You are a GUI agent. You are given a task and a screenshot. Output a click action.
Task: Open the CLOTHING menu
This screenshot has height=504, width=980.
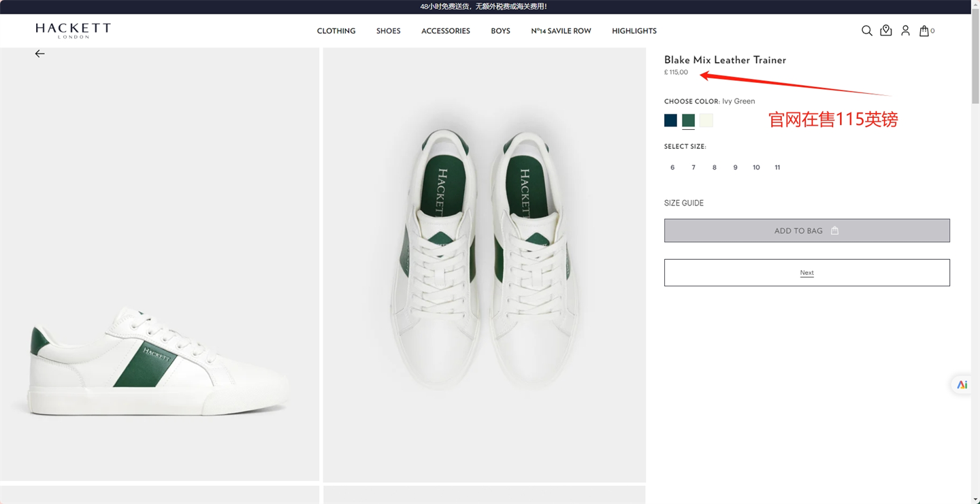336,31
